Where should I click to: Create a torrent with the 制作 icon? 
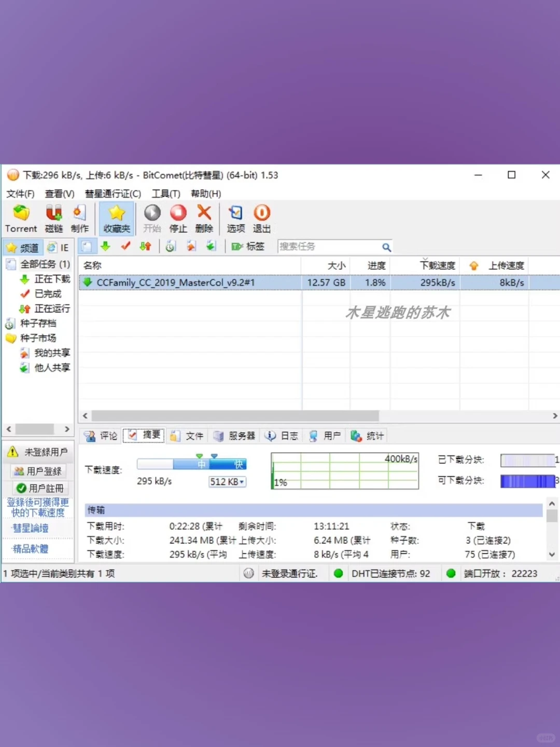(79, 218)
